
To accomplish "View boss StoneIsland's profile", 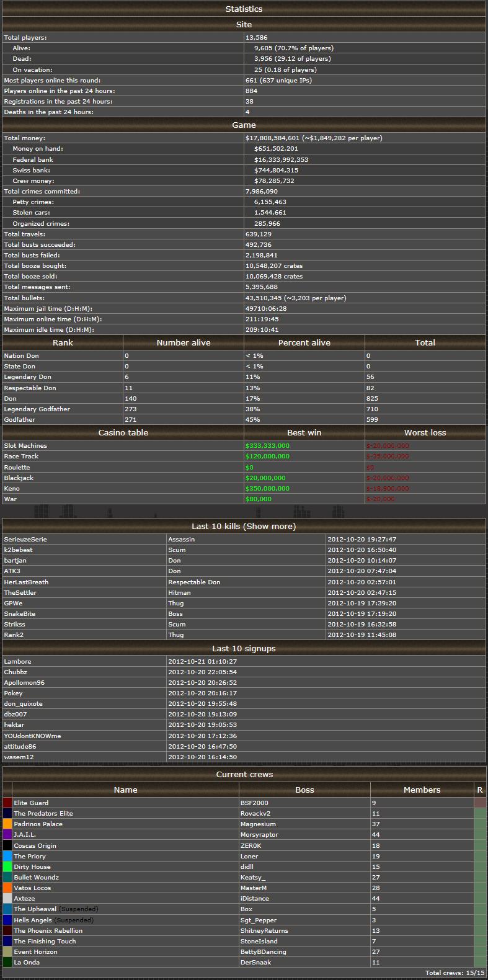I will coord(259,941).
